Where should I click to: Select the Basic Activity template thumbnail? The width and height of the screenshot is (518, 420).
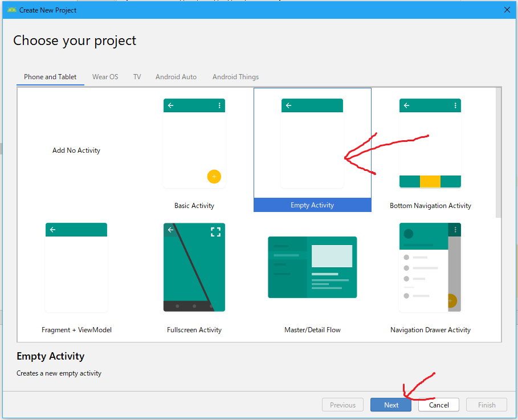click(x=194, y=144)
